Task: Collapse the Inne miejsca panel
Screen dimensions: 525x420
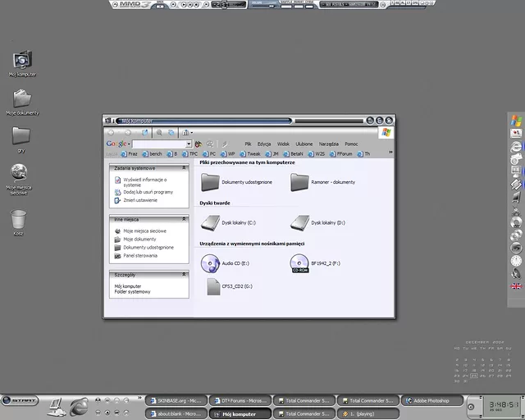Action: [183, 219]
